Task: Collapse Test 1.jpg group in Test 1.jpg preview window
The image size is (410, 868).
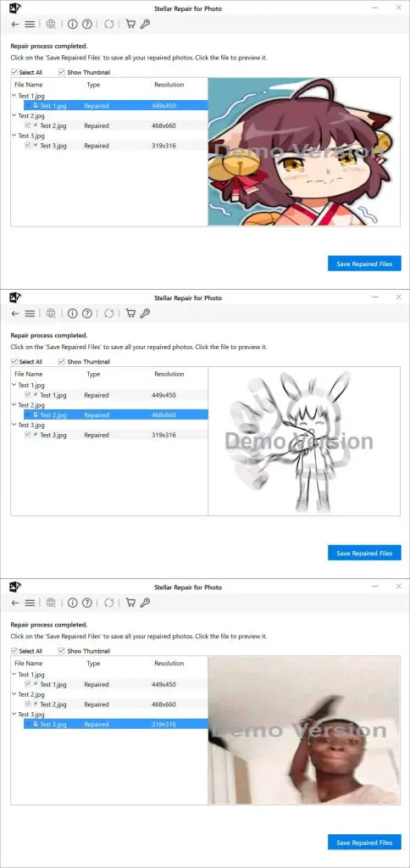Action: (14, 96)
